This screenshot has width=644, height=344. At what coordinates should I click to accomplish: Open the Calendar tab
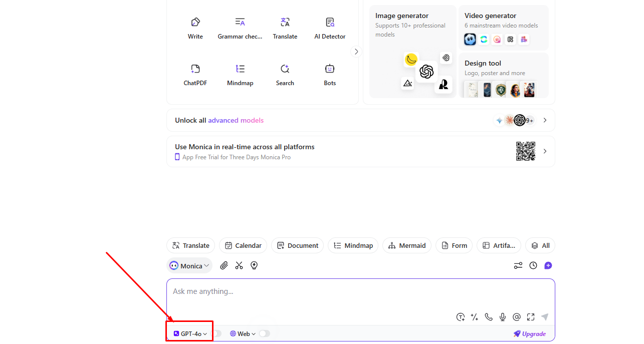[x=243, y=245]
